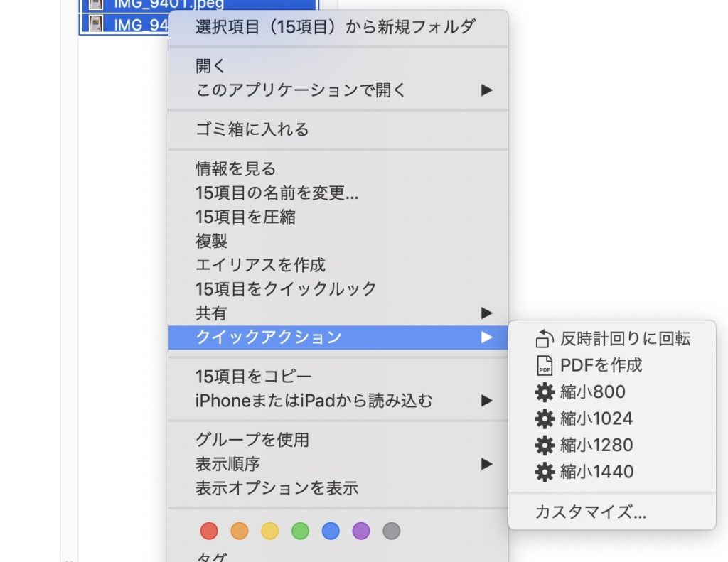This screenshot has width=728, height=562.
Task: Open カスタマイズ... in quick actions
Action: click(591, 512)
